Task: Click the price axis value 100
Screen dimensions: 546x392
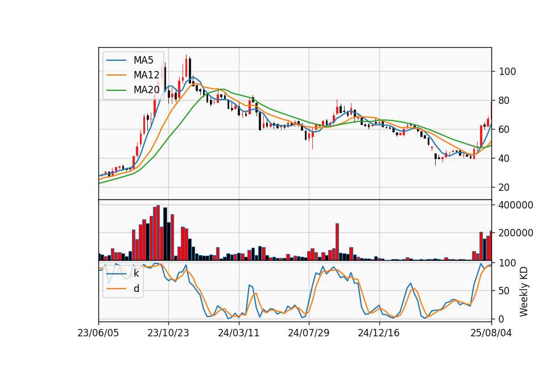Action: click(x=507, y=72)
